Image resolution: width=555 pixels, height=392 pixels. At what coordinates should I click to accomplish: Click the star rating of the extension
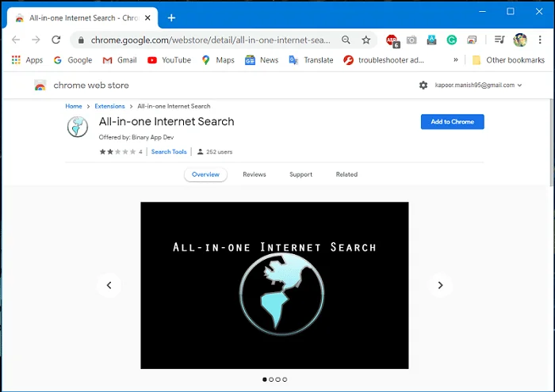117,151
